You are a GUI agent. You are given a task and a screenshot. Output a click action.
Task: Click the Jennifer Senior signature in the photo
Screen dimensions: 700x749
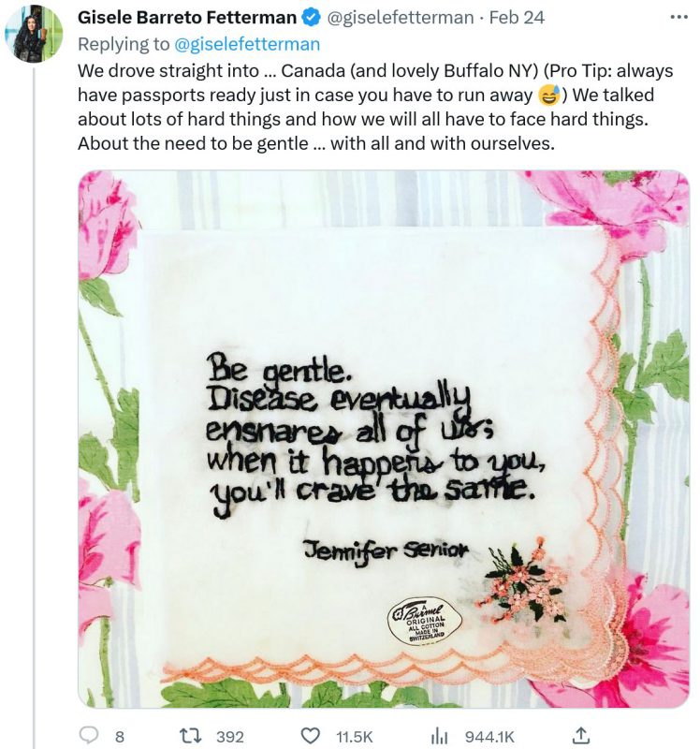pyautogui.click(x=385, y=551)
